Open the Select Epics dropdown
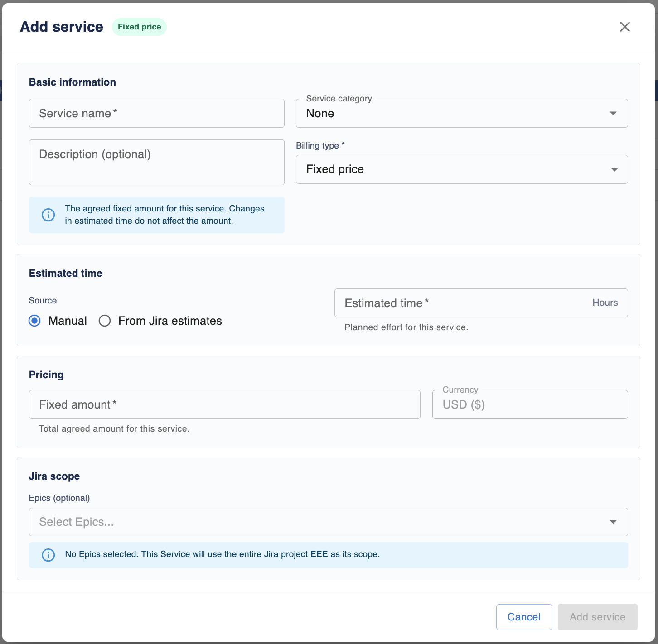 tap(328, 522)
